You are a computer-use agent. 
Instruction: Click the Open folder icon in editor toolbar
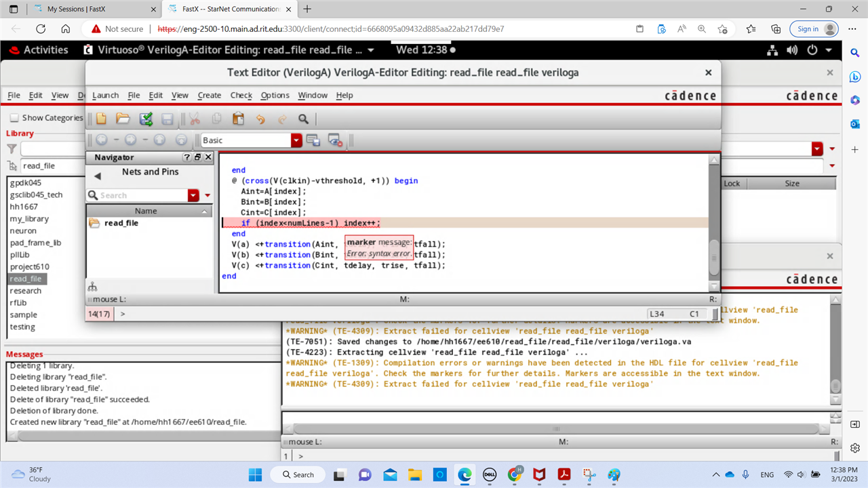coord(123,119)
